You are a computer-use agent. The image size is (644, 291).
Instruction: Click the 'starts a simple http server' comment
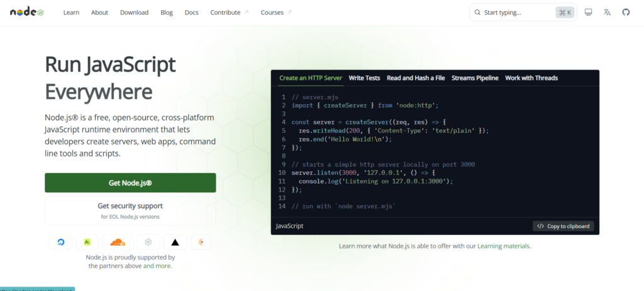[x=383, y=165]
